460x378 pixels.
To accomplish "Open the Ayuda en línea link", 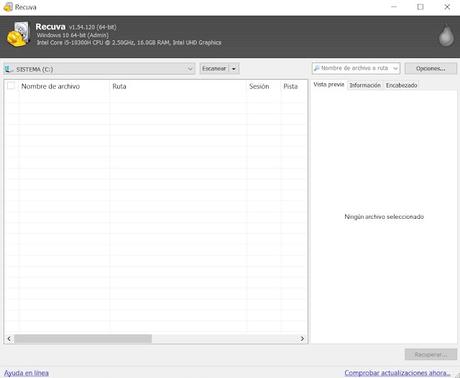I will pyautogui.click(x=26, y=373).
